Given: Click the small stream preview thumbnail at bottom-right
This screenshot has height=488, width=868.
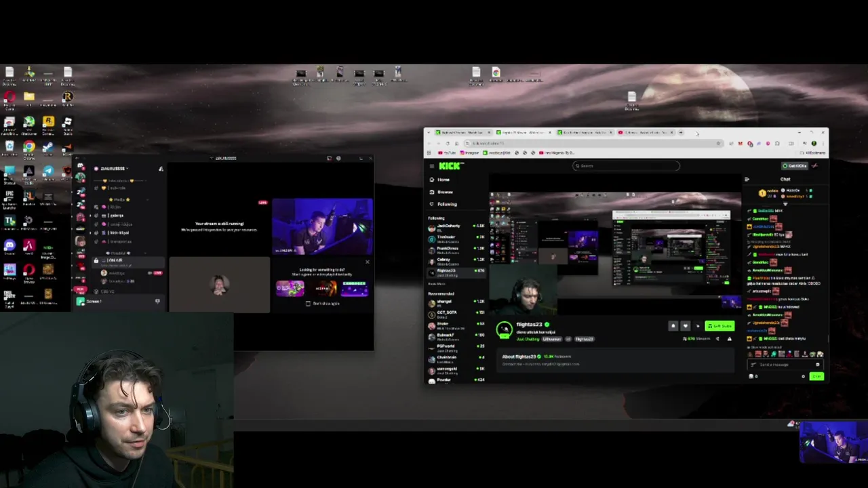Looking at the screenshot, I should [x=833, y=442].
